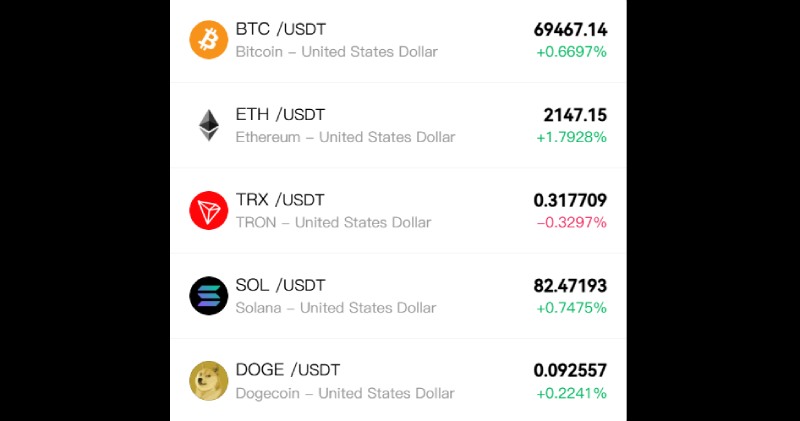
Task: Click the Solana price 82.47193
Action: point(570,286)
